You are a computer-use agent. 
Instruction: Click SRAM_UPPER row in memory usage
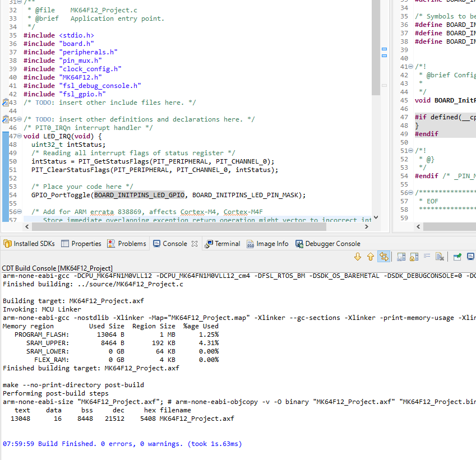pyautogui.click(x=122, y=343)
